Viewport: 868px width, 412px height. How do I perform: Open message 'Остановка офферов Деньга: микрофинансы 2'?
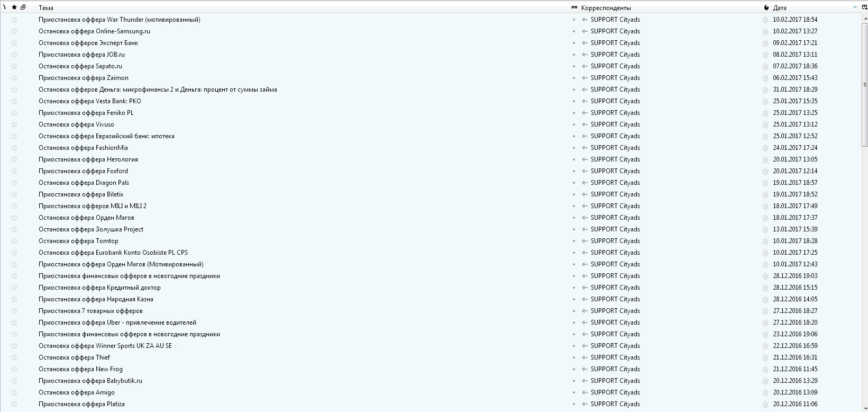pyautogui.click(x=158, y=89)
